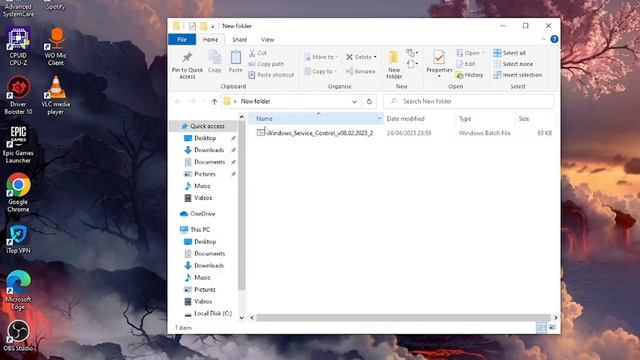Image resolution: width=640 pixels, height=360 pixels.
Task: Click Paste shortcut in ribbon
Action: click(x=271, y=75)
